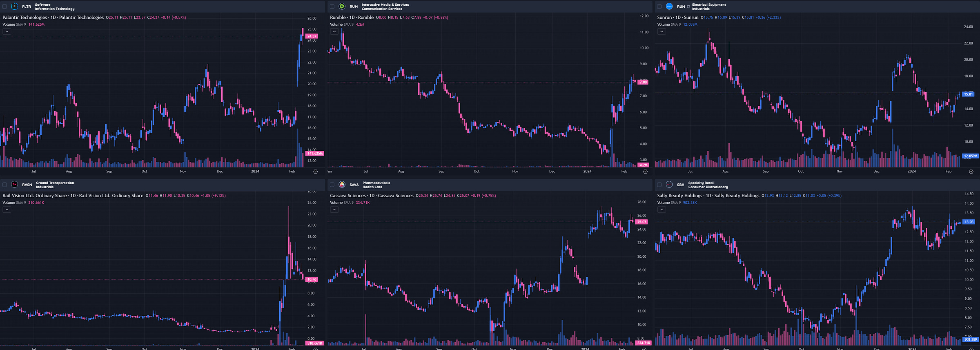Click the Palantir PLTR logo icon

coord(15,7)
